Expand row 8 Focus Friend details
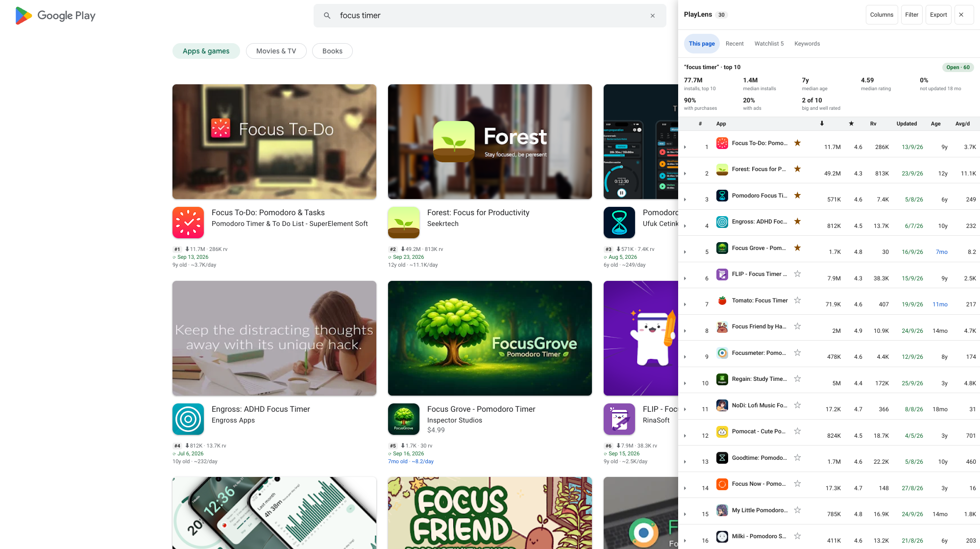 (x=685, y=331)
